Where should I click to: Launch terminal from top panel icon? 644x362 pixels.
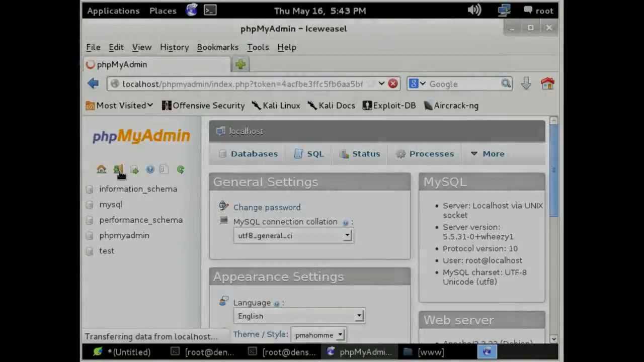tap(210, 10)
